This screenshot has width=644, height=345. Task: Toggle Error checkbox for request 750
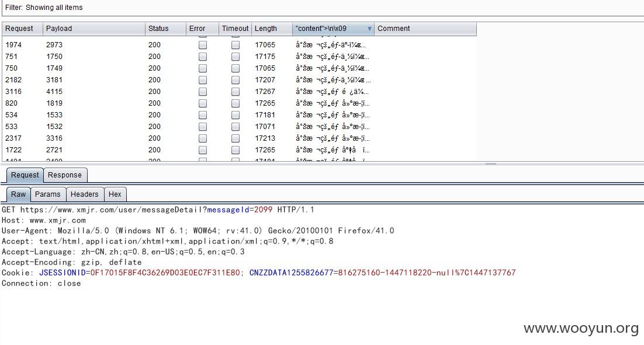point(202,68)
